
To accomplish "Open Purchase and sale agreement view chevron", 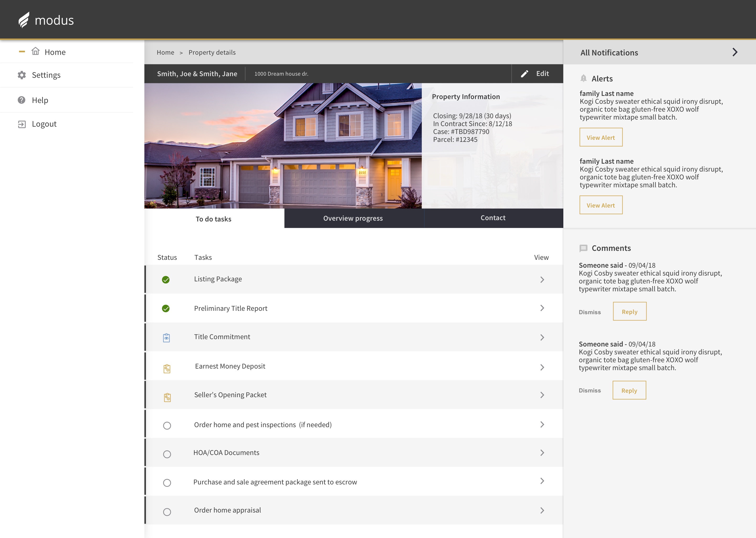I will pyautogui.click(x=542, y=481).
